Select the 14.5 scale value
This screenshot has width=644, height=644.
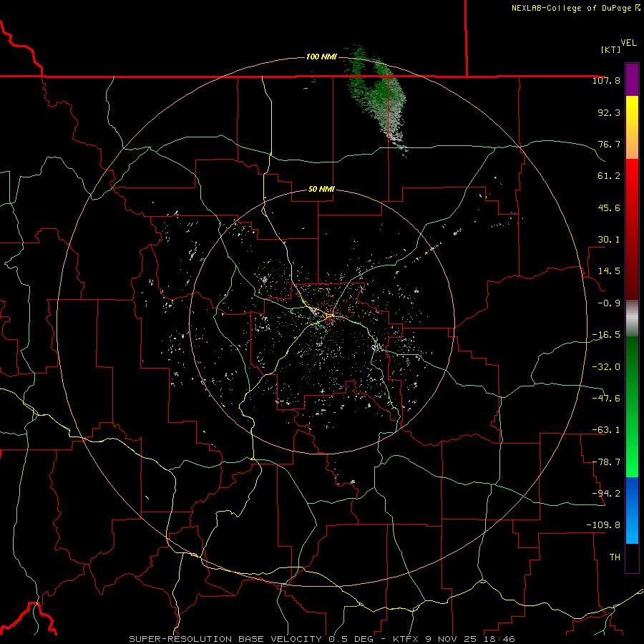pyautogui.click(x=609, y=271)
